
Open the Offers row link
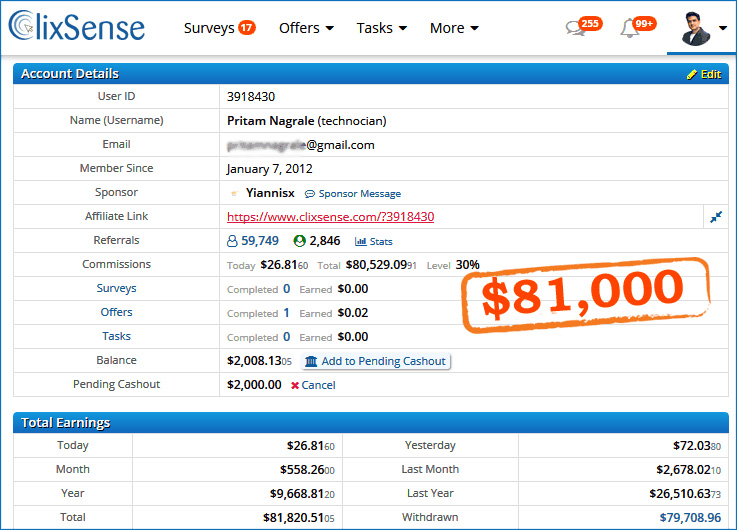tap(117, 312)
